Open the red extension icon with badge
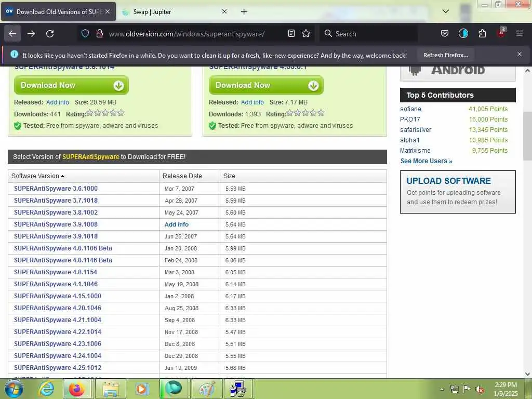Viewport: 532px width, 399px height. (501, 33)
